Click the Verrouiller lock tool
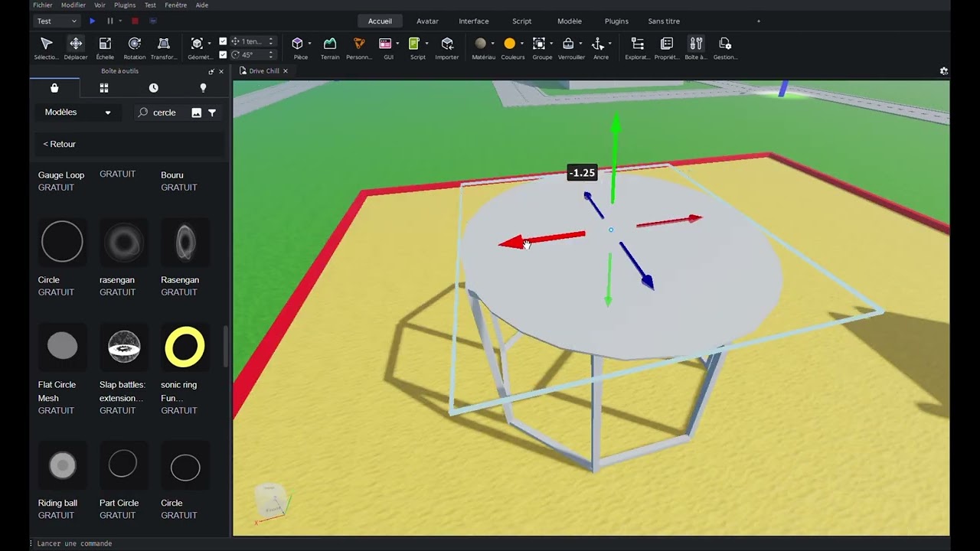This screenshot has width=980, height=551. [x=569, y=48]
